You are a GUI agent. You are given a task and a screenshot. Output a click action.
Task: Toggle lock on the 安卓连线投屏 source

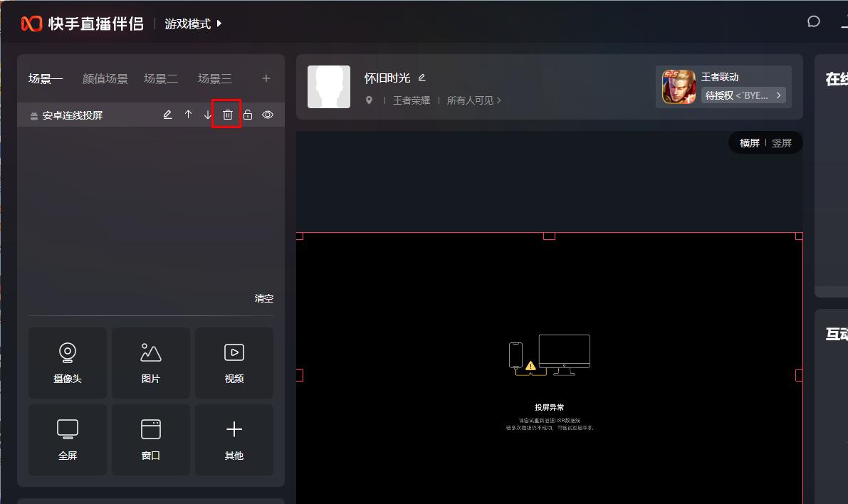tap(248, 115)
